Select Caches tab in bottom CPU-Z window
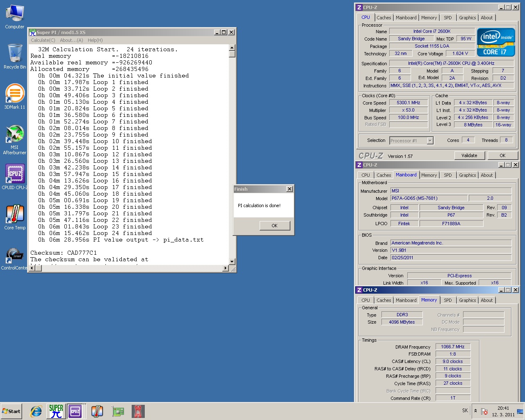Viewport: 525px width, 420px height. tap(383, 300)
